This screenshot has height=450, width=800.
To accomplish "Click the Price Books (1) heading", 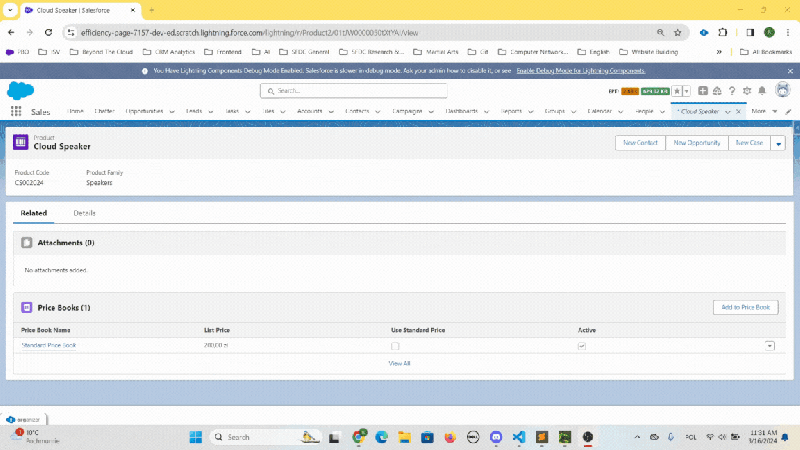I will pos(64,308).
